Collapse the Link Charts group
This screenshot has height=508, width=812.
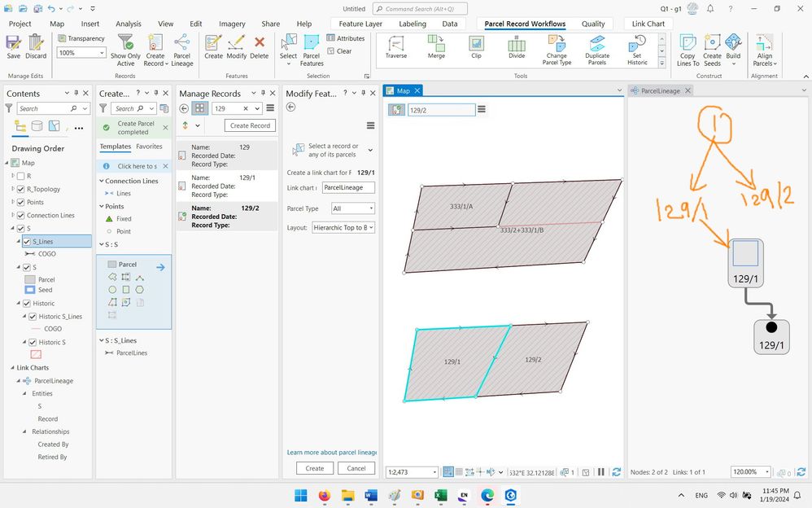coord(12,367)
